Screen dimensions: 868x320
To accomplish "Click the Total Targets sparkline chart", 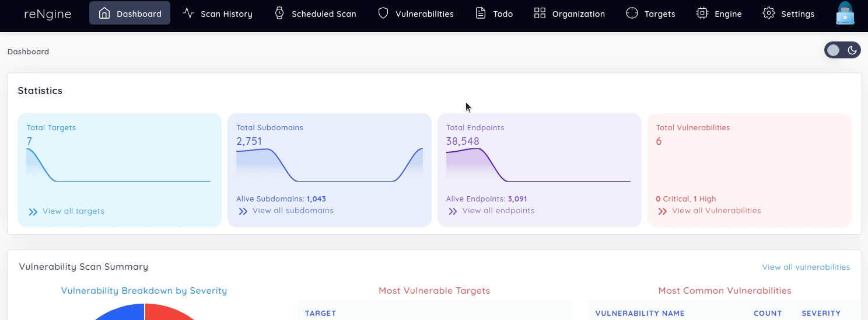I will click(x=118, y=165).
